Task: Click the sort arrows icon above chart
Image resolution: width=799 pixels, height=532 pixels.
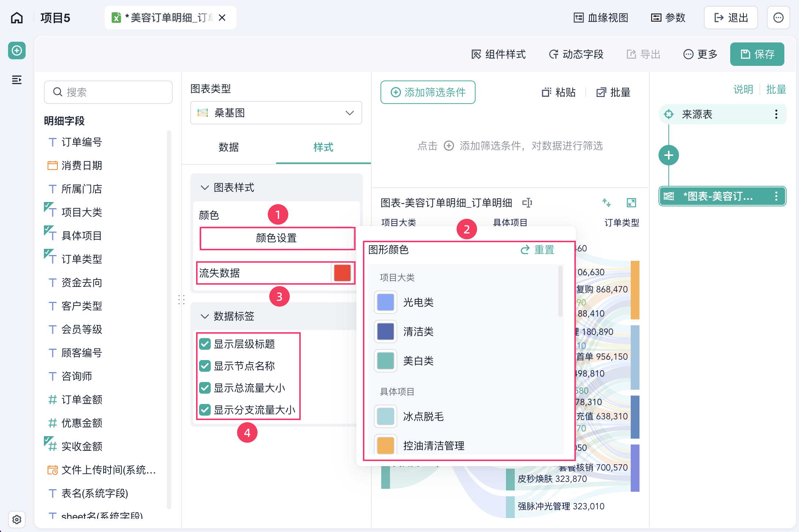Action: (x=607, y=203)
